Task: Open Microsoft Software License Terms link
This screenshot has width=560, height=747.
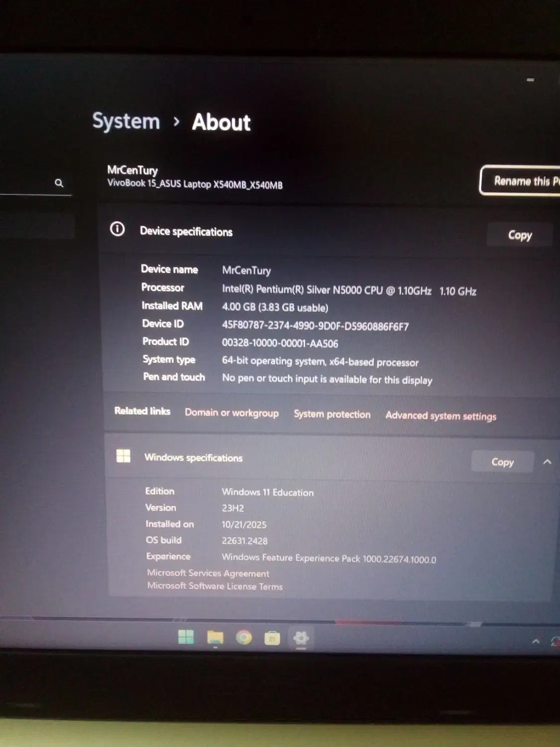Action: 215,586
